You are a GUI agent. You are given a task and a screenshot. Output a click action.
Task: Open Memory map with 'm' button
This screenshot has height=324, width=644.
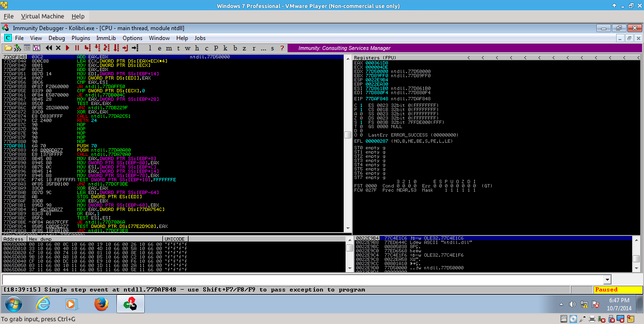pos(169,48)
